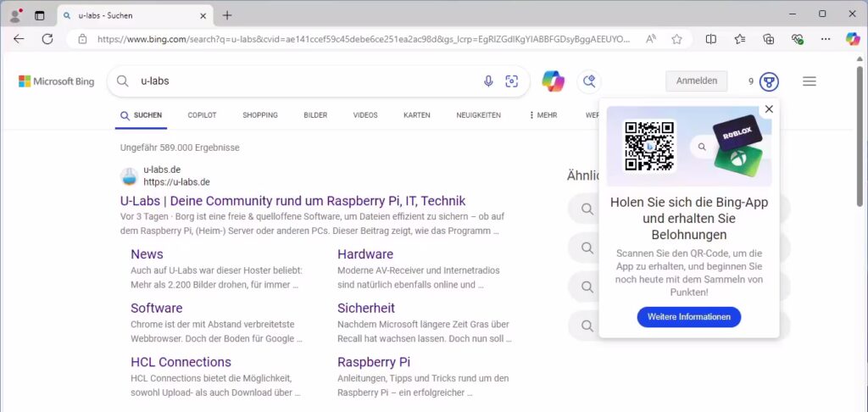Open the favorites list icon
868x412 pixels.
[739, 39]
